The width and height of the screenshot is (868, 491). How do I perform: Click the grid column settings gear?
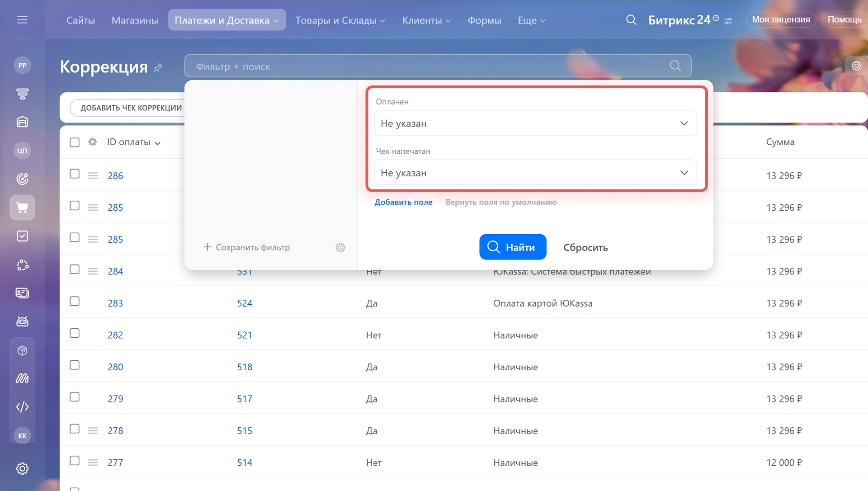(93, 142)
